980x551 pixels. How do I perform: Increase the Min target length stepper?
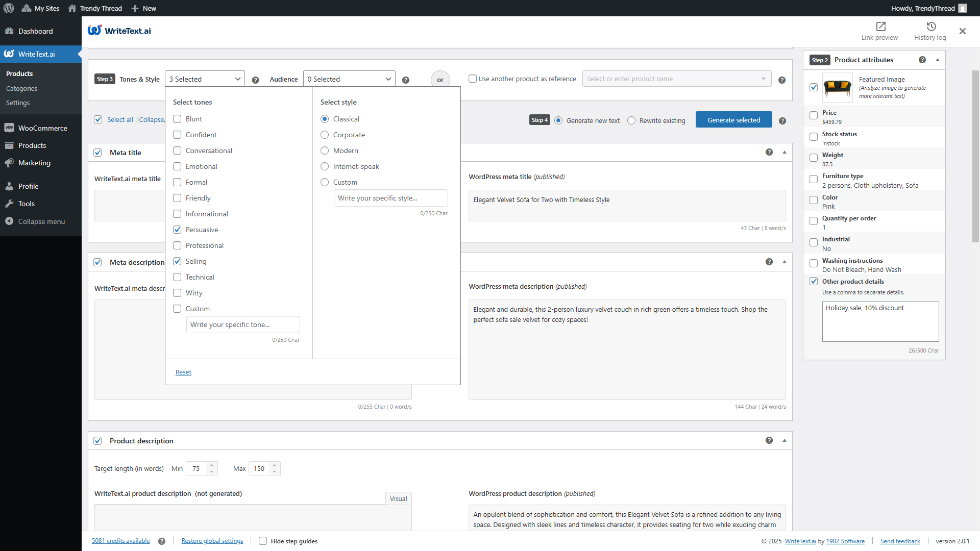coord(212,465)
